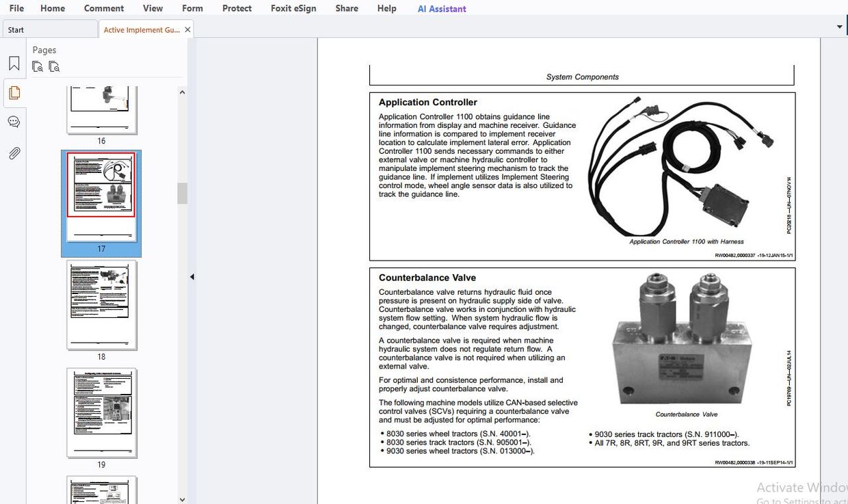The height and width of the screenshot is (504, 848).
Task: Open the Protect menu
Action: point(237,8)
